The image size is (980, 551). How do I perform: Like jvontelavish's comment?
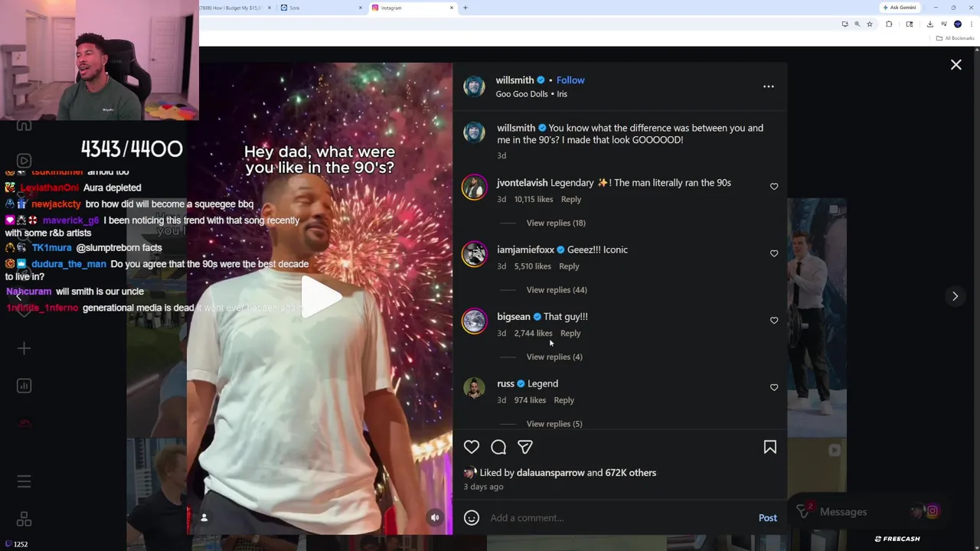click(x=774, y=187)
